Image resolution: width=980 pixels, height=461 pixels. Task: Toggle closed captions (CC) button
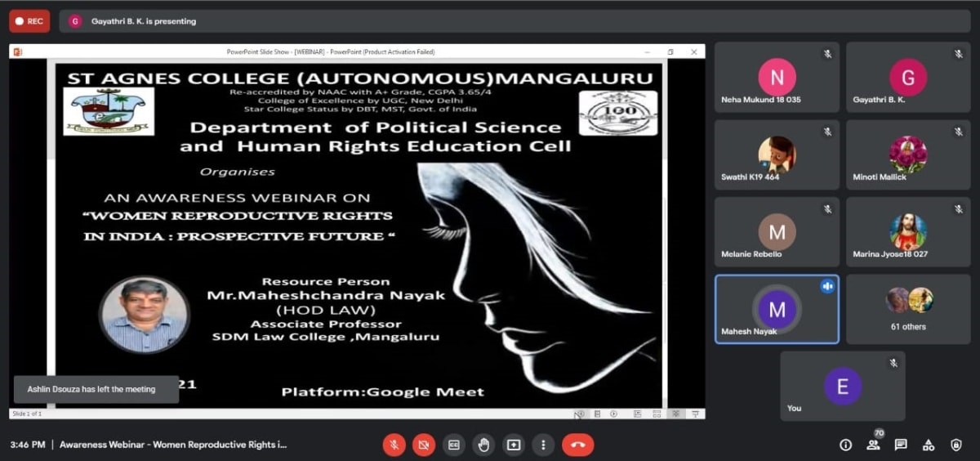coord(454,445)
